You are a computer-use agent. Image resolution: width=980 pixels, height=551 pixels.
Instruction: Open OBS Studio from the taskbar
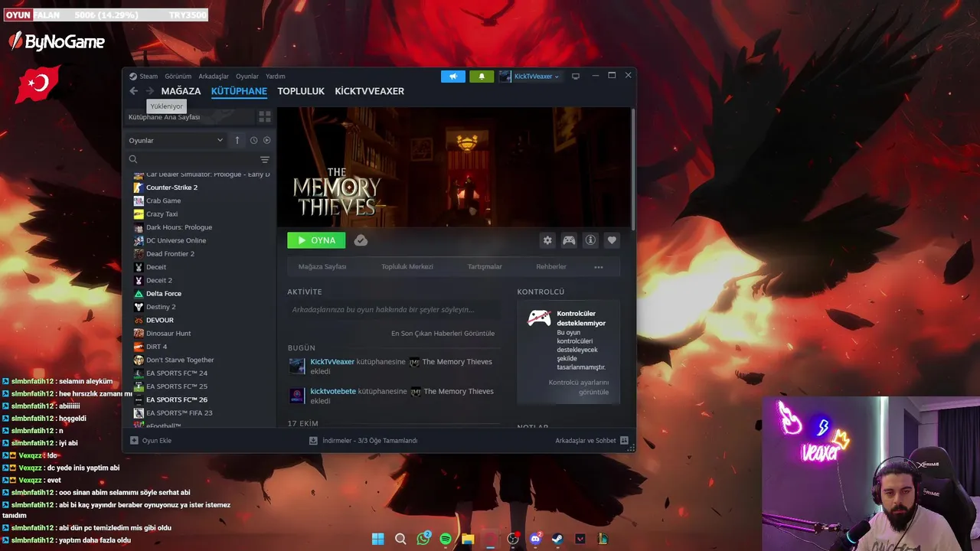pyautogui.click(x=513, y=539)
